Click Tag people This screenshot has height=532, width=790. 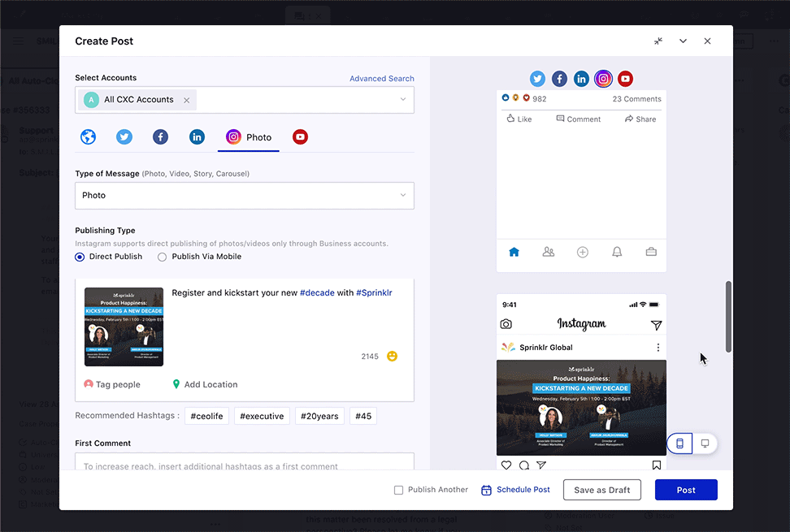[x=112, y=384]
